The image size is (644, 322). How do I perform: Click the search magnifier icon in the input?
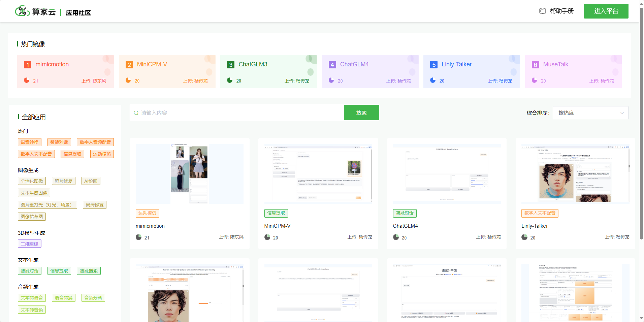[x=136, y=113]
